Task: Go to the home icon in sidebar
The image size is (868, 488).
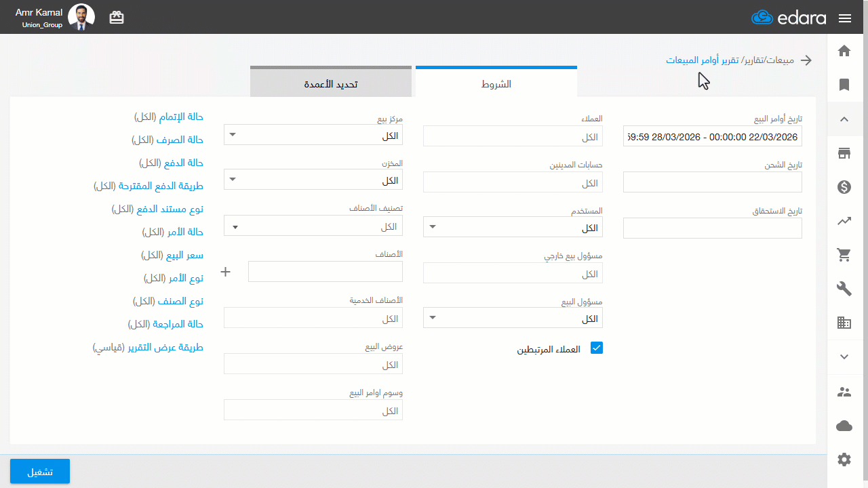Action: (844, 50)
